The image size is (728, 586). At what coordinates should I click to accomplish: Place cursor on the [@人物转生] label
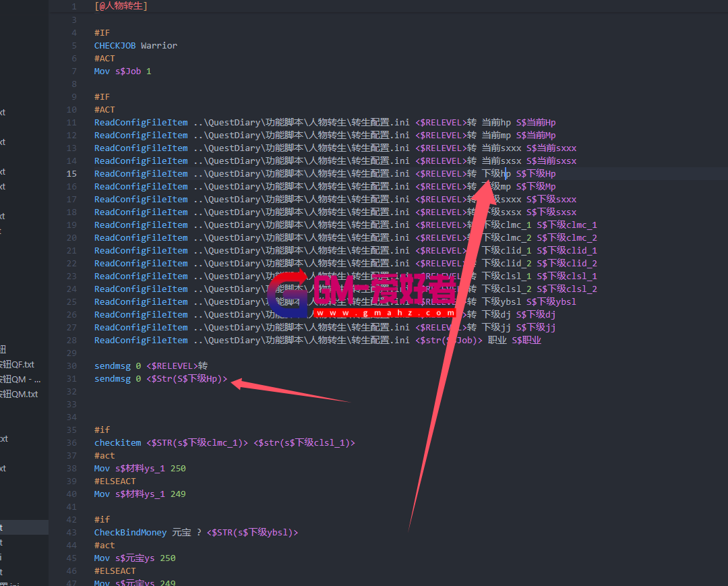tap(121, 7)
